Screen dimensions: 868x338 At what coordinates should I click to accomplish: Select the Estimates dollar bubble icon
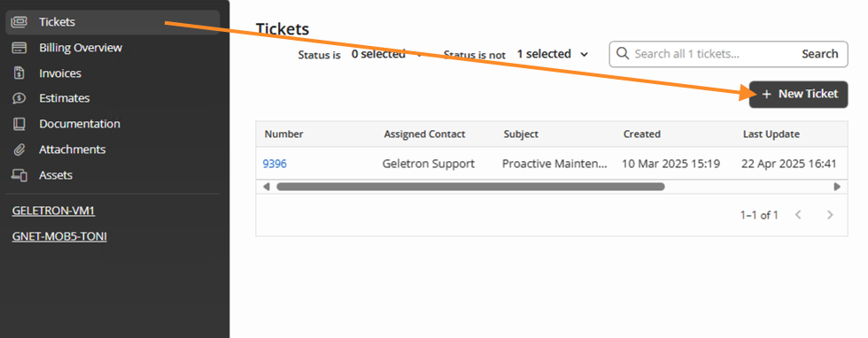tap(19, 98)
